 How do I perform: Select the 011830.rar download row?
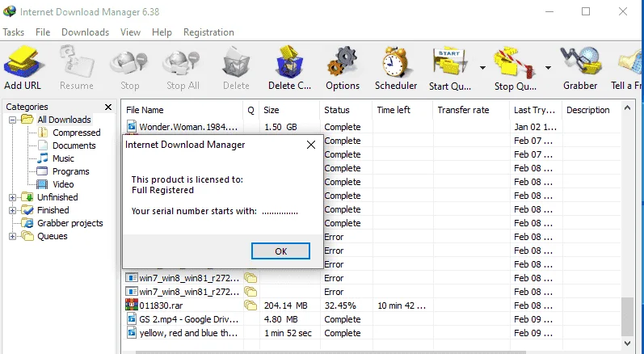coord(371,306)
